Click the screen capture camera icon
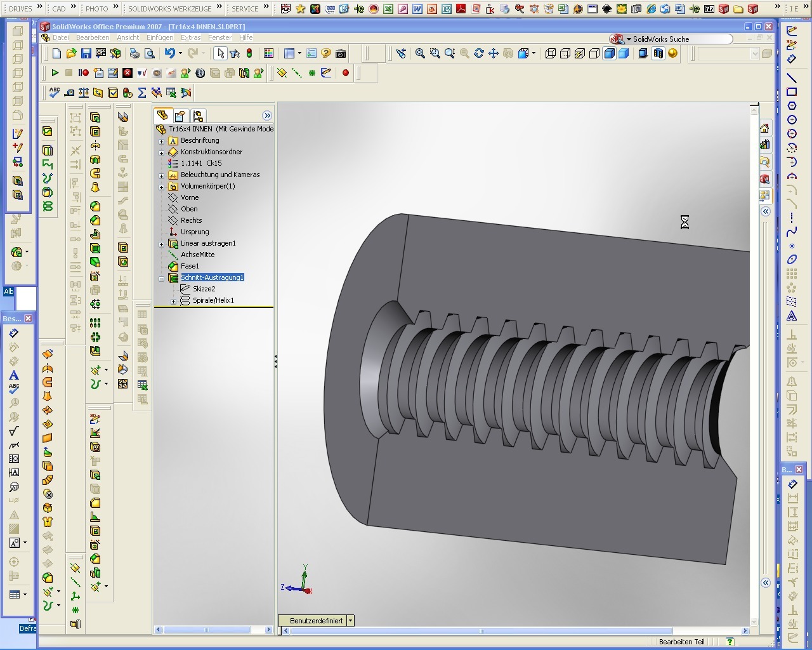Screen dimensions: 812x650 pos(341,53)
